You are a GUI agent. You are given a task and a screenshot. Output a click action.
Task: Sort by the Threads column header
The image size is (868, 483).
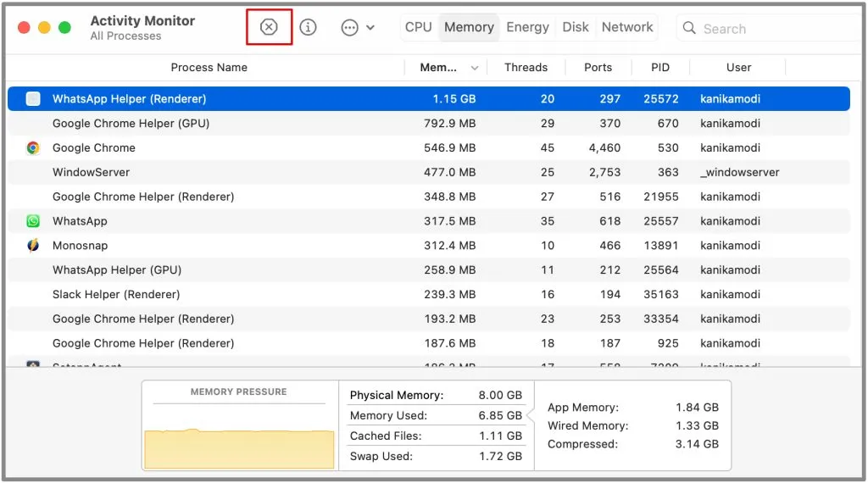pyautogui.click(x=526, y=68)
